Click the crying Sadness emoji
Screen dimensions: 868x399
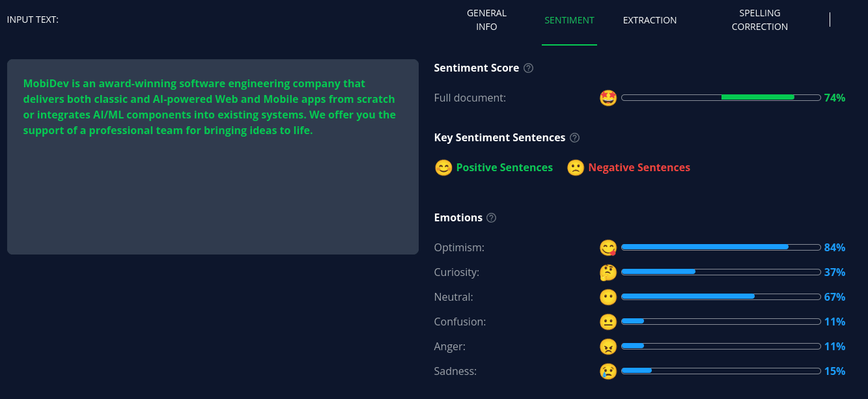pyautogui.click(x=608, y=372)
